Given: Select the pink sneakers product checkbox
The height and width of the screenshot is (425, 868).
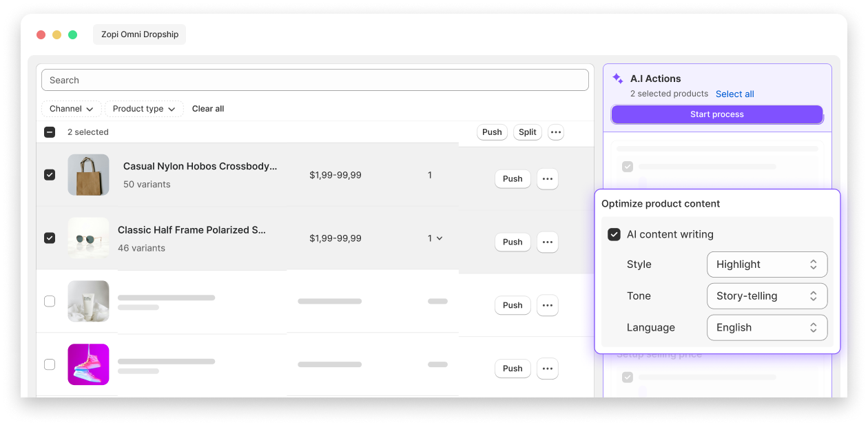Looking at the screenshot, I should [50, 364].
